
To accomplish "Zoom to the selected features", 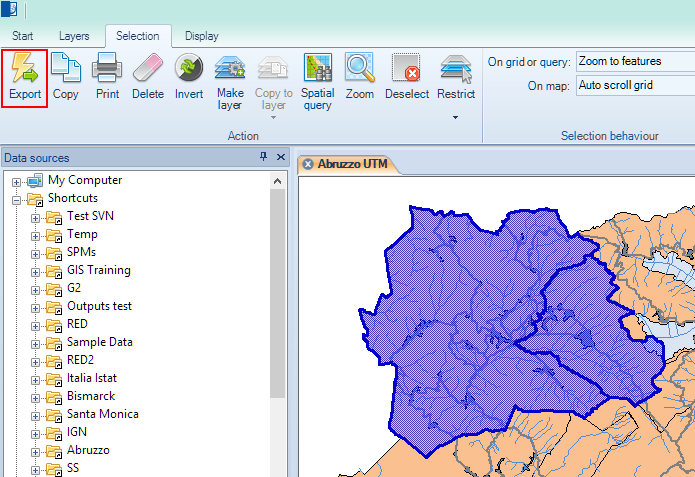I will point(359,77).
